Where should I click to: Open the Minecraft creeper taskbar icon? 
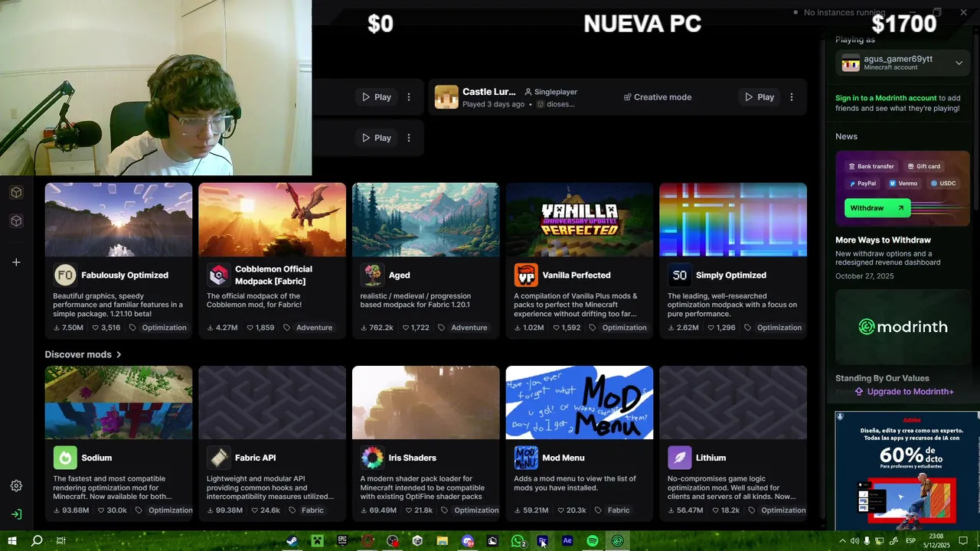[x=317, y=541]
